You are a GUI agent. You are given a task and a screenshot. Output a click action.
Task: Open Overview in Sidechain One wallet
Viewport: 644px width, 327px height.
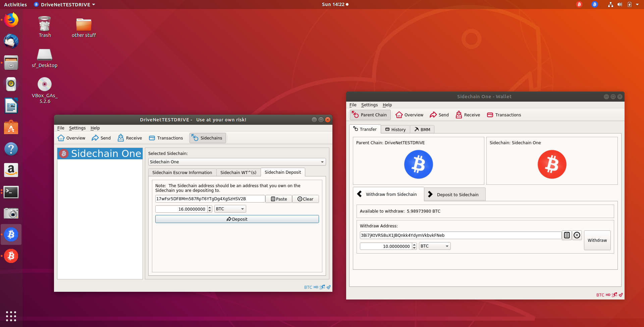410,115
